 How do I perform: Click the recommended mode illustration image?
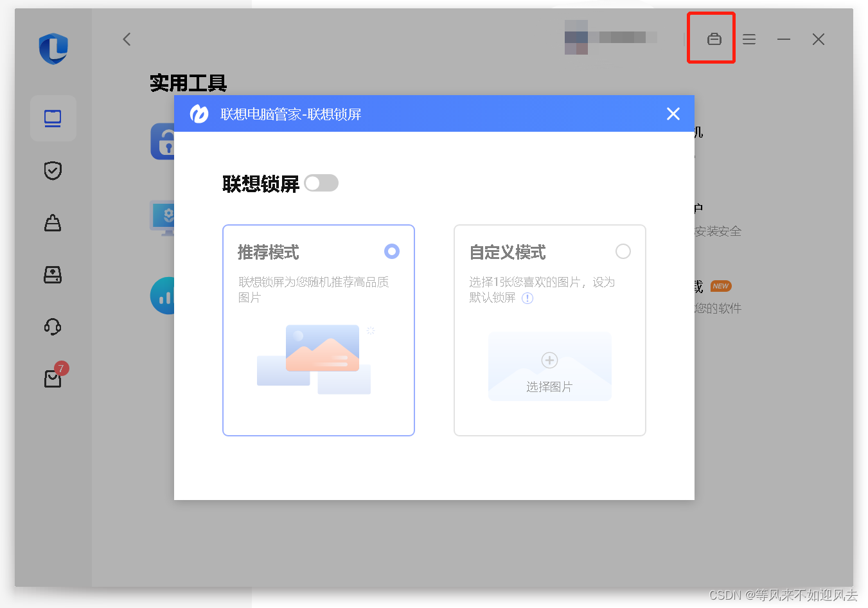point(314,359)
